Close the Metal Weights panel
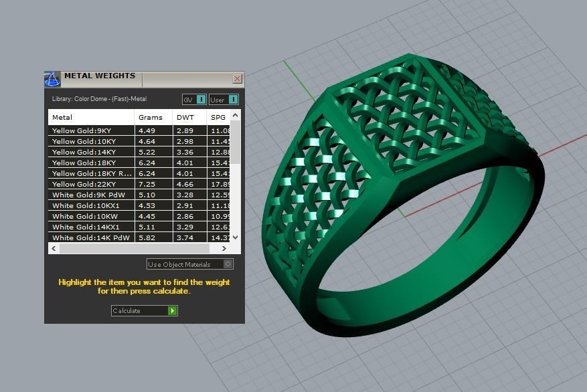This screenshot has height=392, width=587. click(x=237, y=78)
